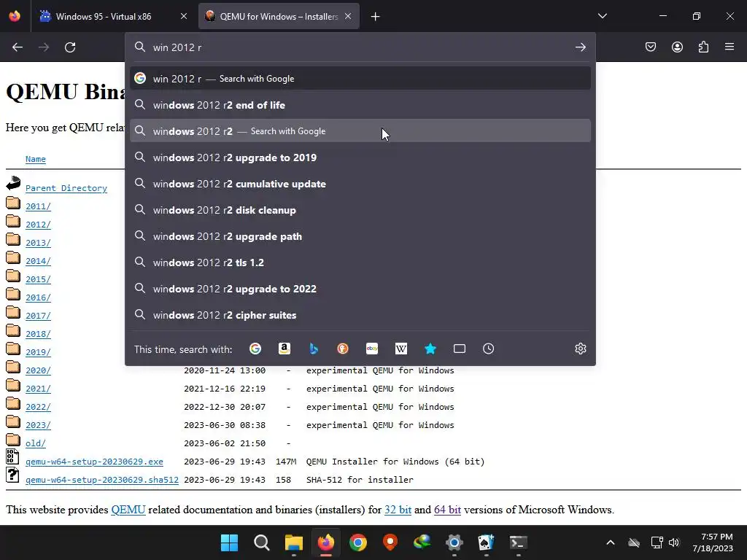Choose highlighted 'windows 2012 r2' Search with Google suggestion
The image size is (747, 560).
(x=360, y=131)
